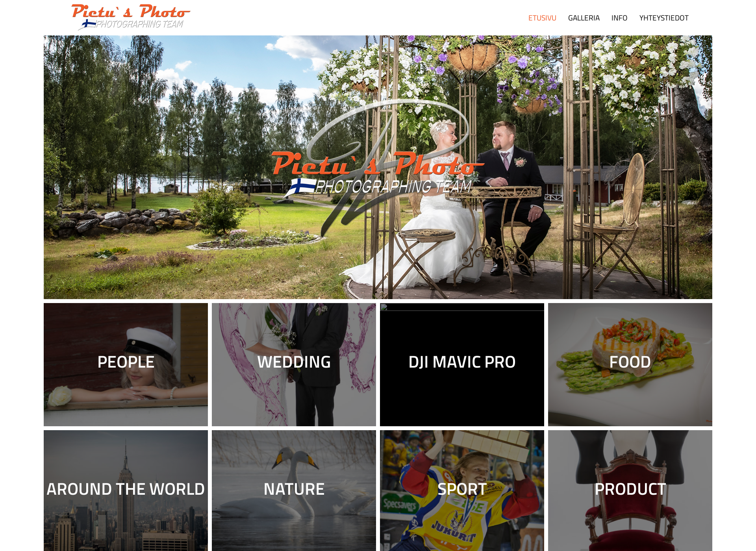Screen dimensions: 756x551
Task: Open the YHTEYSTIEDOT contact page
Action: [664, 17]
